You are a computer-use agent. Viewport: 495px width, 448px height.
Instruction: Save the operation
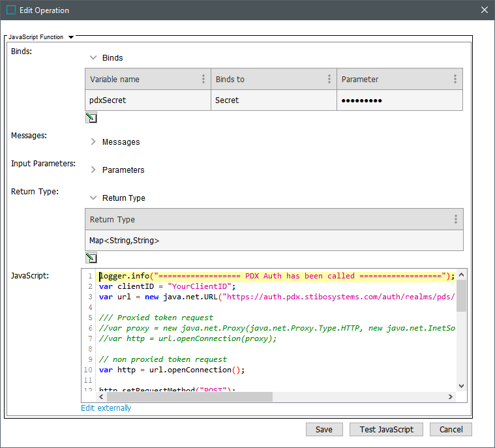coord(324,429)
